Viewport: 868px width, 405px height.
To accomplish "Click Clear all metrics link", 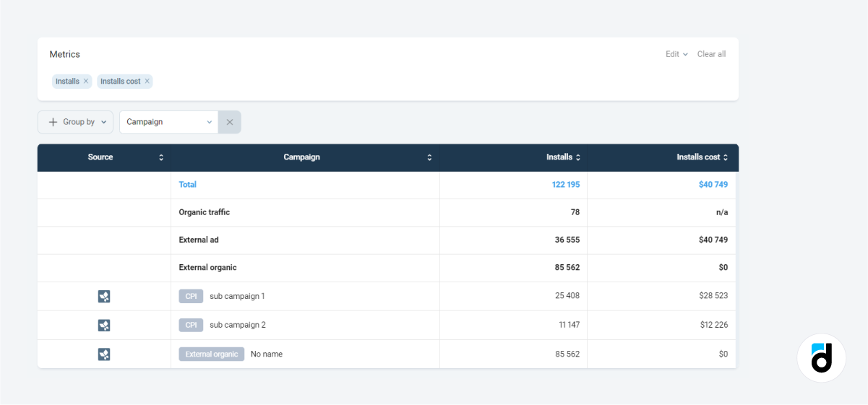I will (x=711, y=54).
